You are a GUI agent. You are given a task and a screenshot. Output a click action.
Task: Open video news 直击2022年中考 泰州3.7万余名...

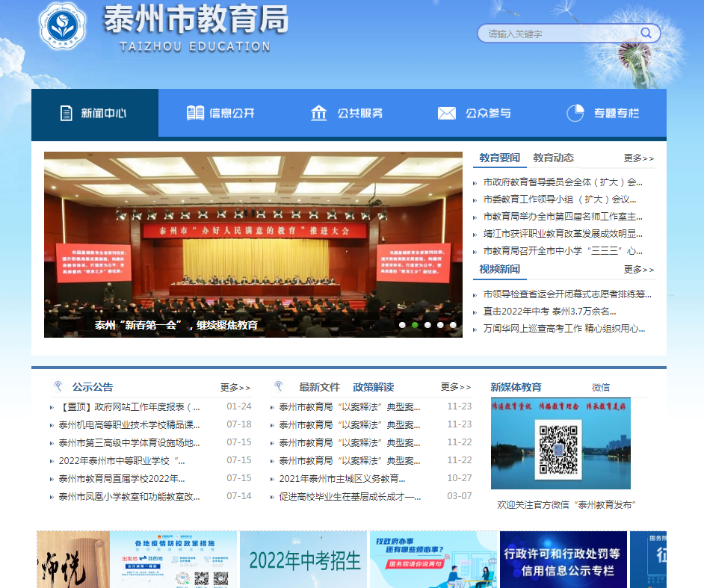coord(549,312)
